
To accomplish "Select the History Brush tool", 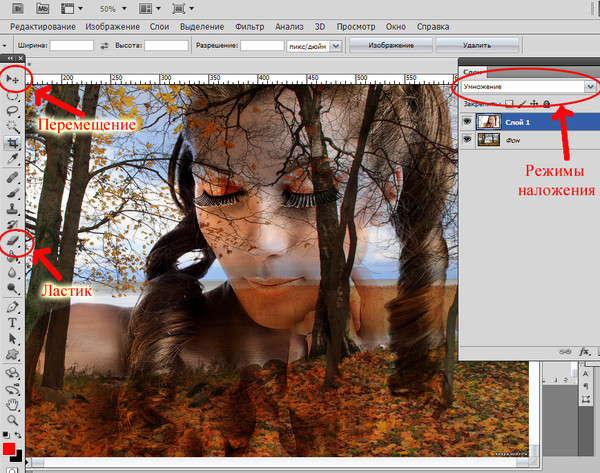I will 12,225.
